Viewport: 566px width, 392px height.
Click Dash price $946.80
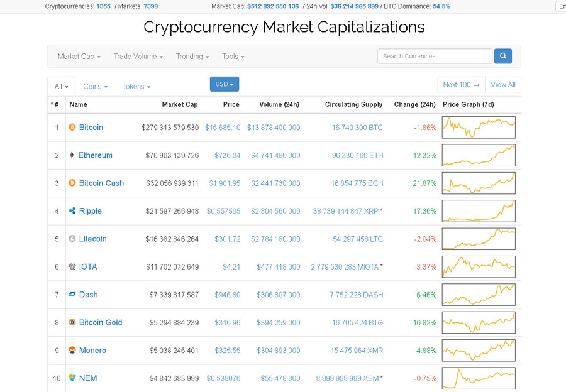pos(228,295)
